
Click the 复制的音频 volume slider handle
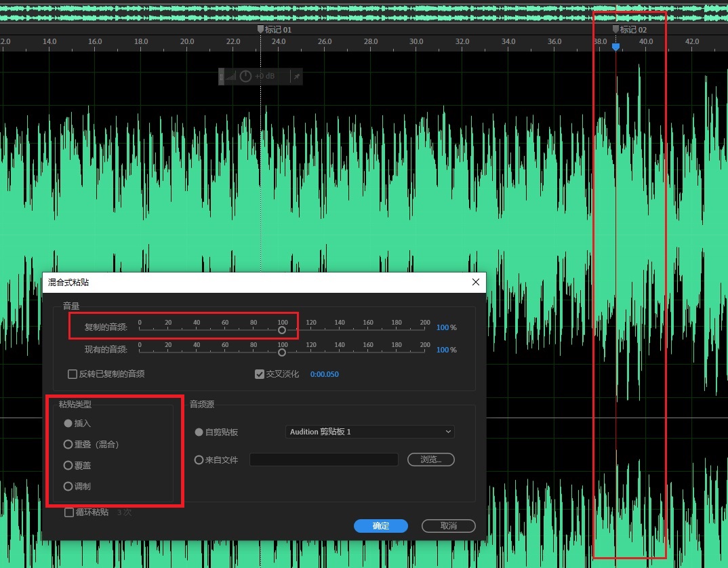[282, 331]
